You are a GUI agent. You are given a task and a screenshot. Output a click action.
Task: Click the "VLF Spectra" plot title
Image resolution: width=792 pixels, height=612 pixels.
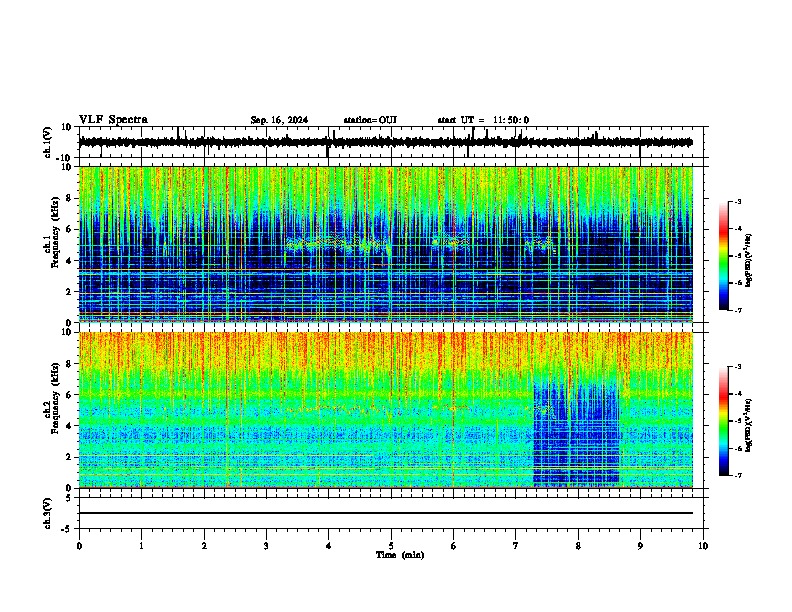click(x=113, y=120)
